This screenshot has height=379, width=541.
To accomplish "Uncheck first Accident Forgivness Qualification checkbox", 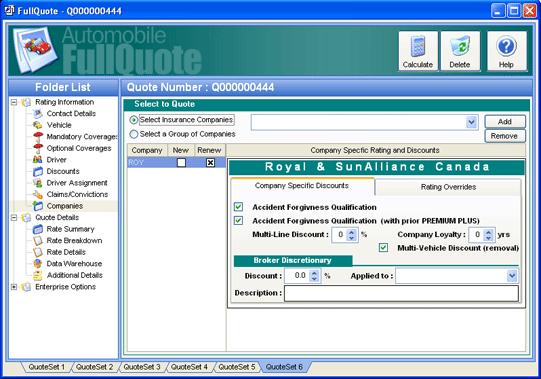I will pyautogui.click(x=238, y=207).
